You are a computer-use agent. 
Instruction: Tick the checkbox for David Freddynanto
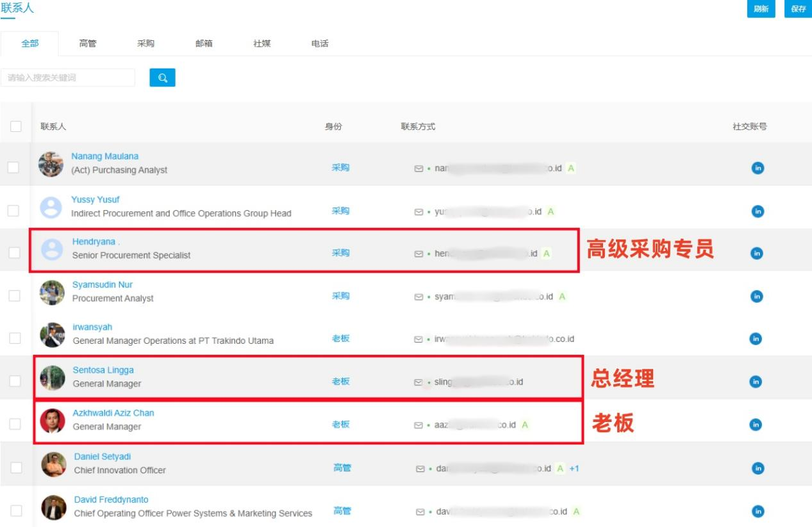[x=16, y=510]
